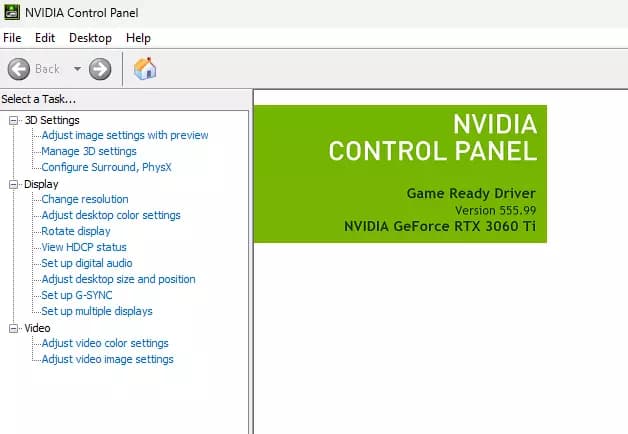Open Rotate display
The image size is (628, 434).
point(76,231)
